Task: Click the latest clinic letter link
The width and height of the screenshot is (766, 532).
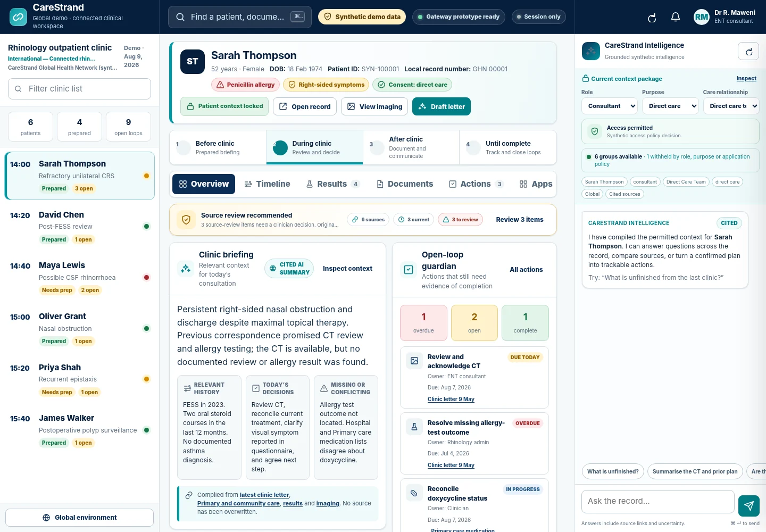Action: coord(264,495)
